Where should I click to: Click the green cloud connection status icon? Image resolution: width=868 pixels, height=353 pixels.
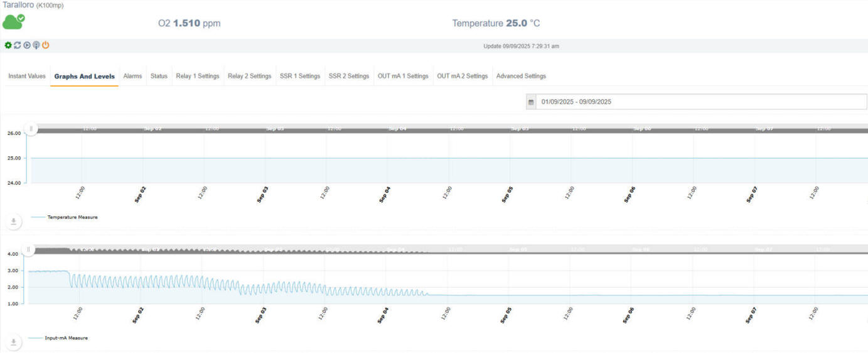pyautogui.click(x=14, y=21)
